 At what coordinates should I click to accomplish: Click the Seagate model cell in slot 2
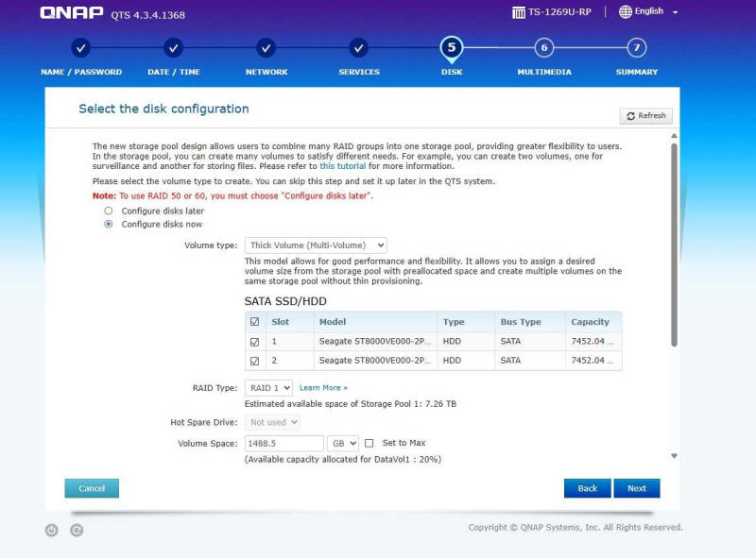tap(374, 361)
